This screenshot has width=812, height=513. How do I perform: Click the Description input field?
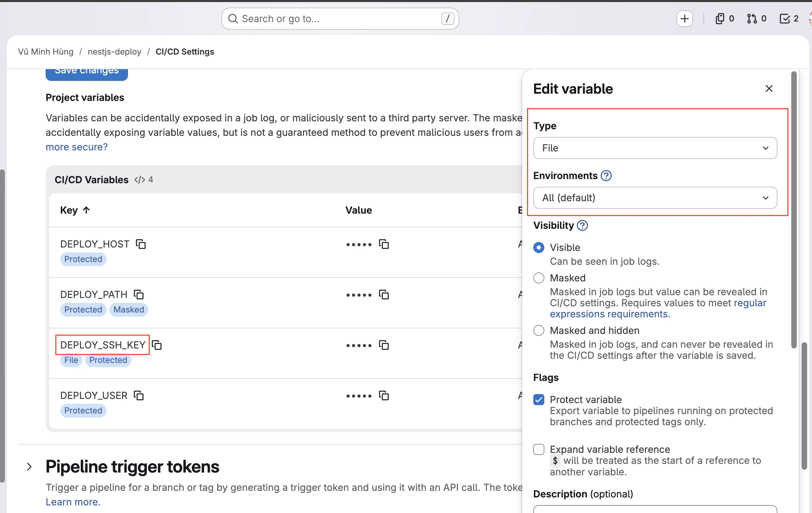(x=655, y=509)
